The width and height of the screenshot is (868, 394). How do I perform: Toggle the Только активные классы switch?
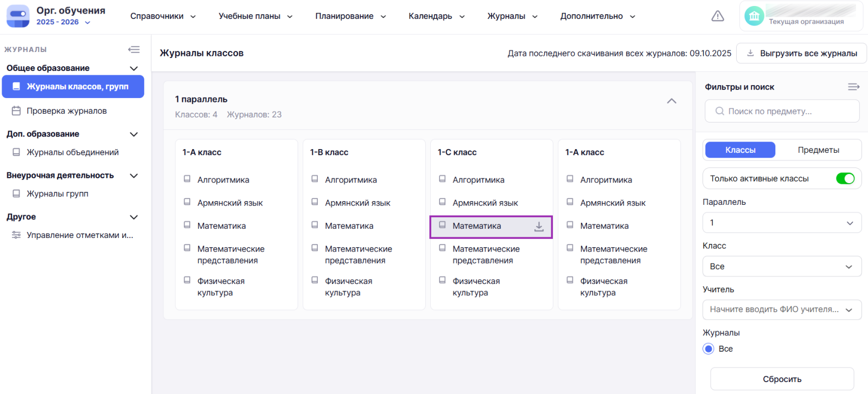tap(845, 178)
